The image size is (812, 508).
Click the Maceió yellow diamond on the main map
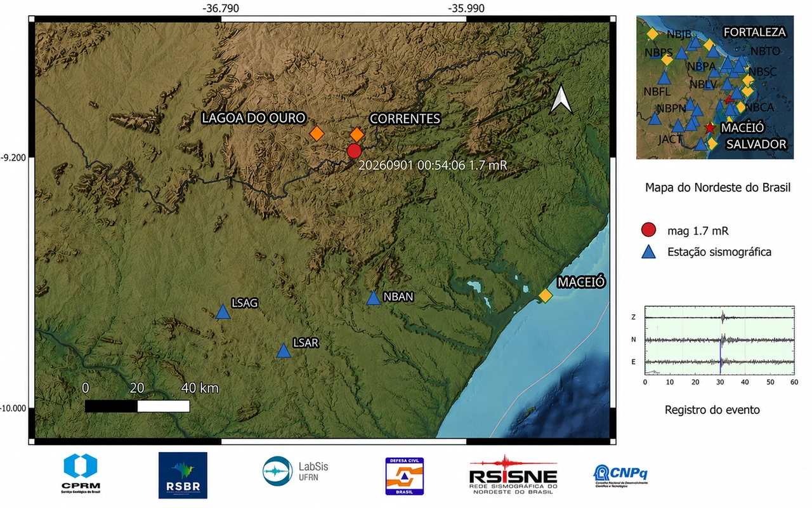click(545, 296)
